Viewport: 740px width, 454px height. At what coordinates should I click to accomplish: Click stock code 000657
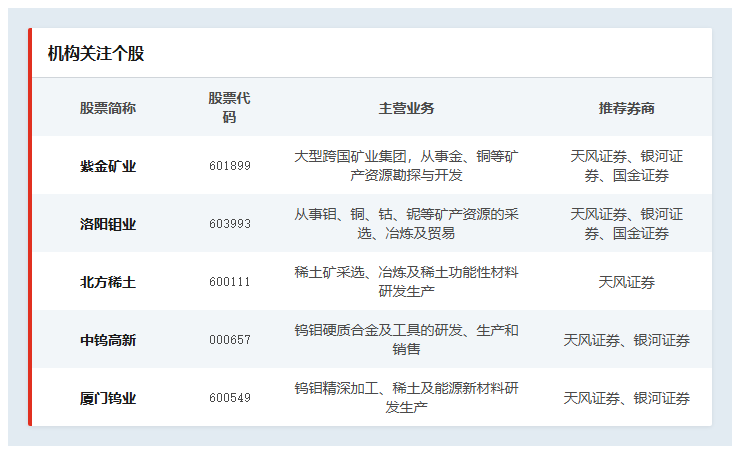(230, 340)
